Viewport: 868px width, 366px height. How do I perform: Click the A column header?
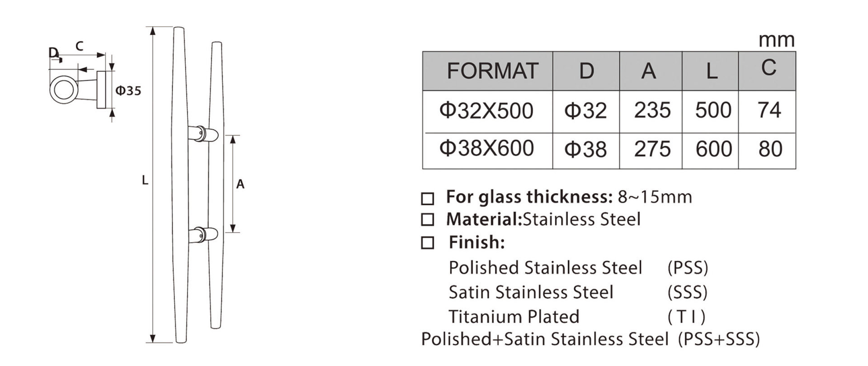coord(651,71)
